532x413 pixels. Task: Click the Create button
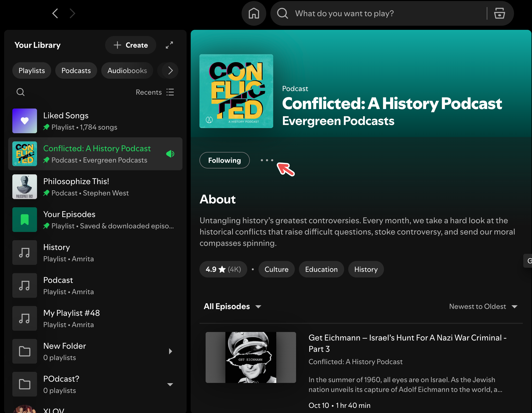[x=131, y=45]
